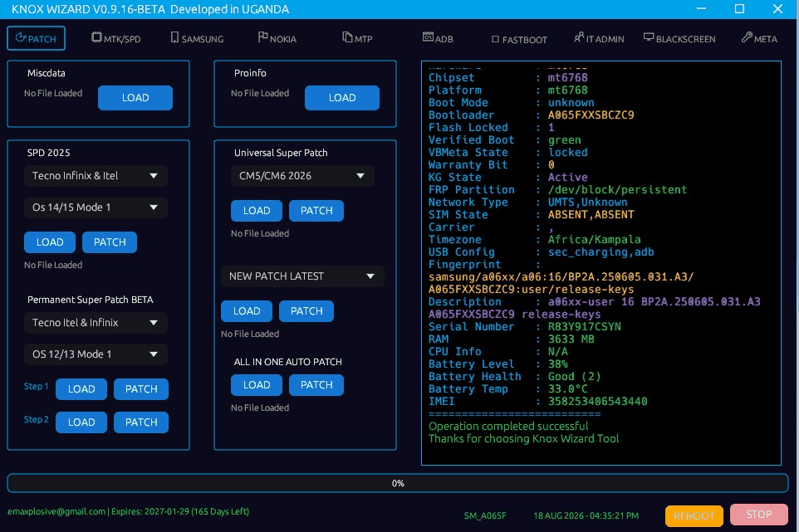799x532 pixels.
Task: Click the account email emaxplosive@gmail.com
Action: click(56, 511)
